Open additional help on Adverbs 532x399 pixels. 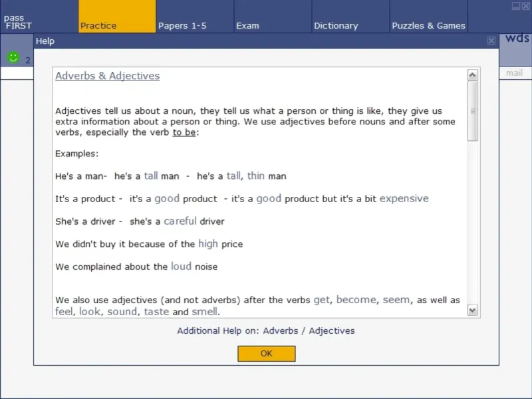coord(280,331)
